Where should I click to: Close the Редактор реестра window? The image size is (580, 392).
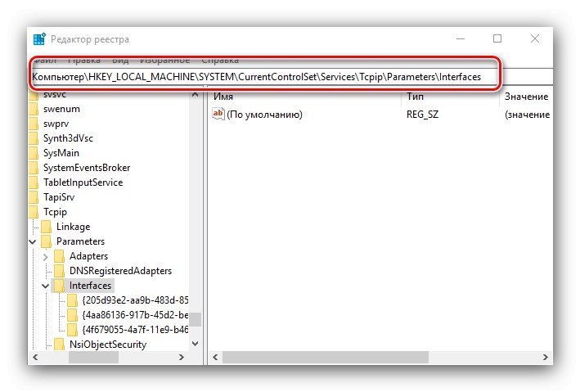point(535,38)
